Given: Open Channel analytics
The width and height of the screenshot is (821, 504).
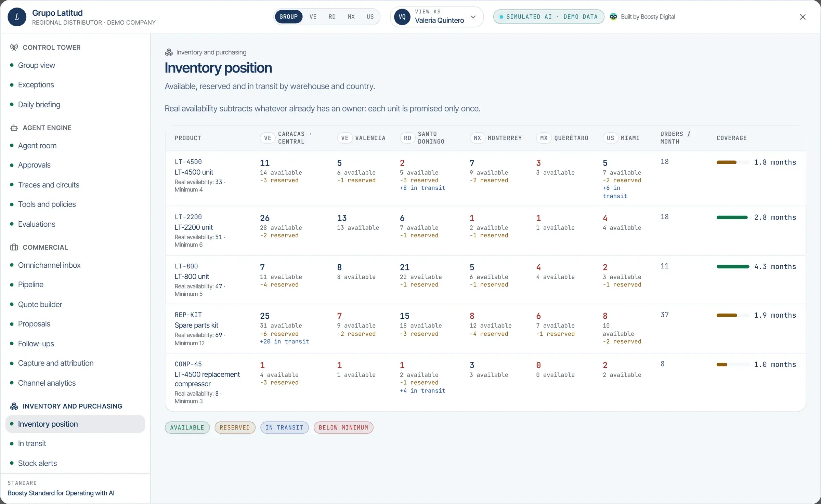Looking at the screenshot, I should pyautogui.click(x=75, y=383).
